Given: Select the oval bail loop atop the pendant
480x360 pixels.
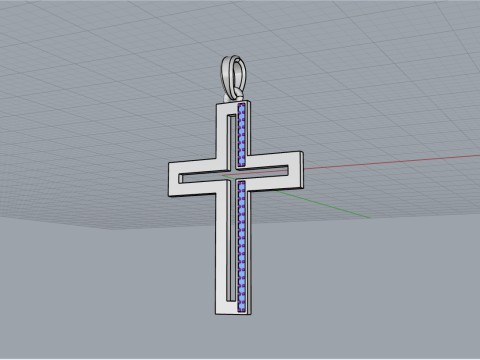Looking at the screenshot, I should pyautogui.click(x=234, y=77).
